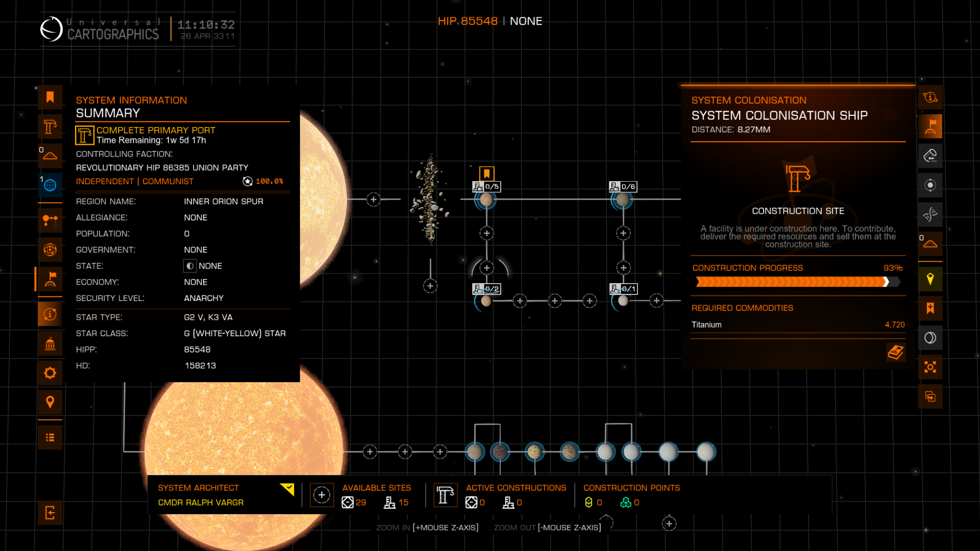Open the list view icon in left sidebar
The height and width of the screenshot is (551, 980).
(x=50, y=437)
